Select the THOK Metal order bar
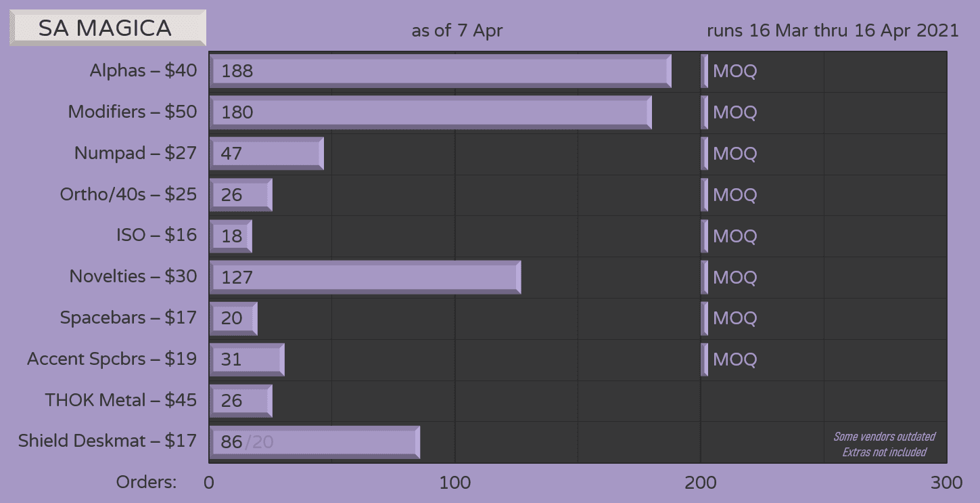The width and height of the screenshot is (980, 503). tap(241, 401)
